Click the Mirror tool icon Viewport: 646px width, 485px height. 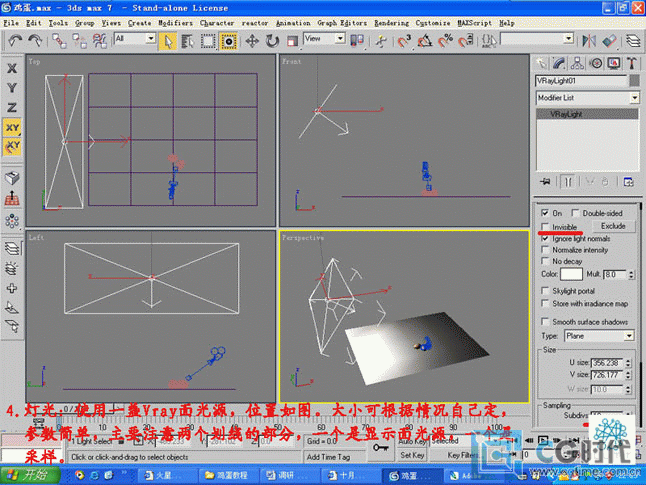coord(589,41)
